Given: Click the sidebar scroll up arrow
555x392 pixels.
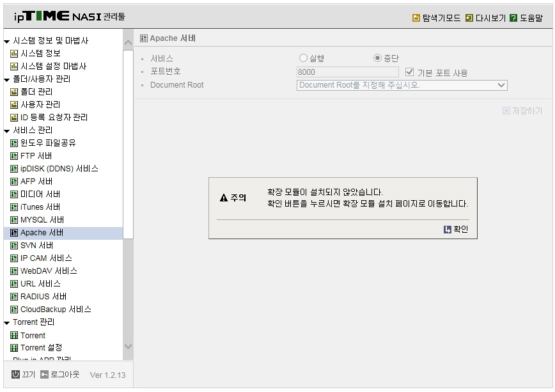Looking at the screenshot, I should 128,43.
